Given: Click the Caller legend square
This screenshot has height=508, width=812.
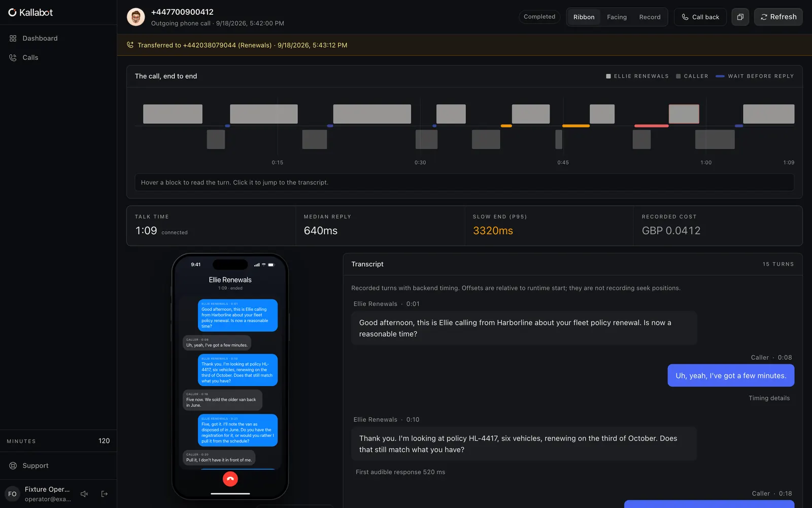Looking at the screenshot, I should coord(679,76).
